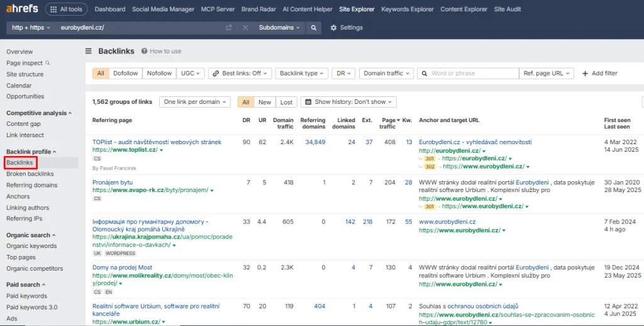Click the Add filter plus icon
This screenshot has width=644, height=326.
coord(585,73)
